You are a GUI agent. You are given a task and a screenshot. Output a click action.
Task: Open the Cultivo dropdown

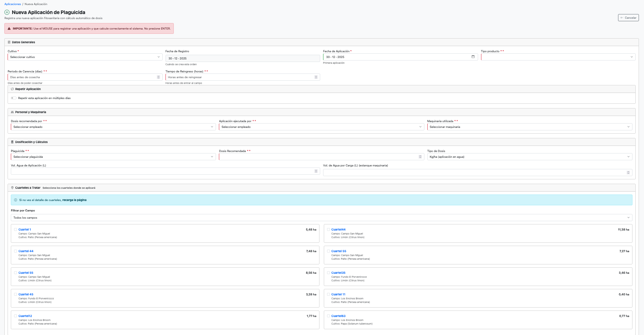click(85, 57)
